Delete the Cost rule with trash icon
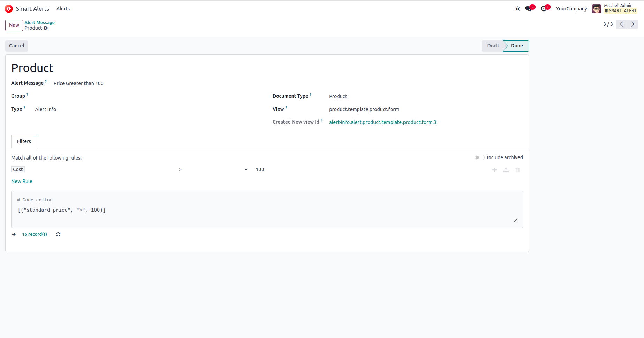This screenshot has width=644, height=338. click(x=517, y=170)
